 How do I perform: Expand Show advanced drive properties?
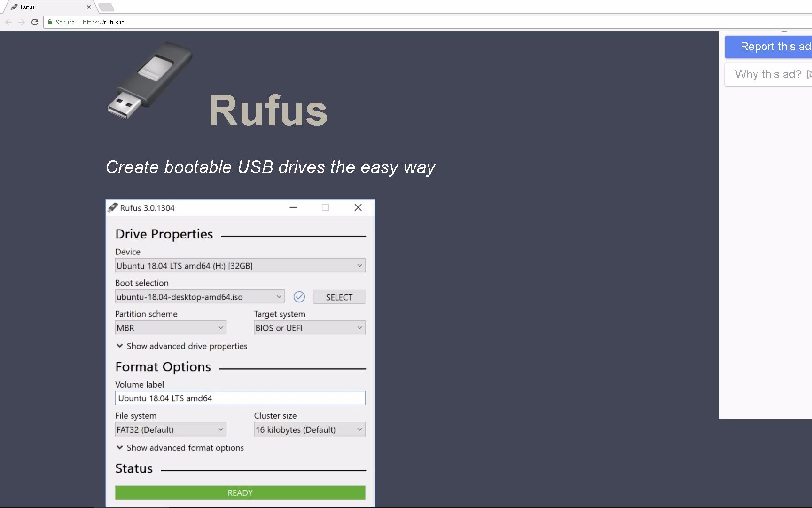click(x=182, y=346)
